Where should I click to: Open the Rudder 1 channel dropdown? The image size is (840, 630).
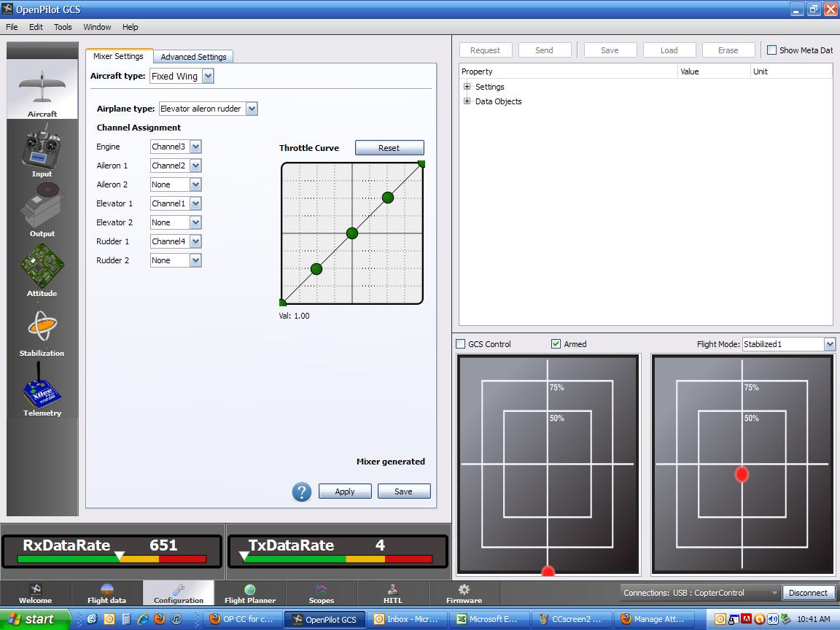click(176, 241)
